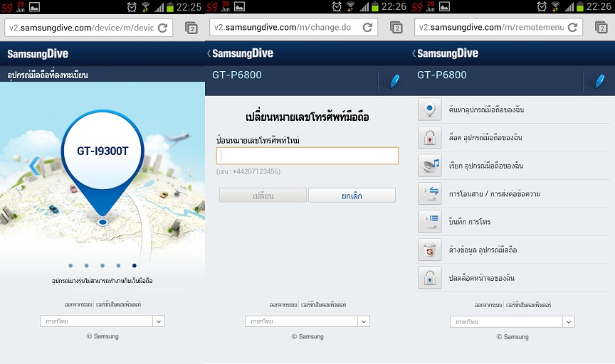
Task: Tap the image notification icon in middle status bar
Action: click(x=239, y=6)
